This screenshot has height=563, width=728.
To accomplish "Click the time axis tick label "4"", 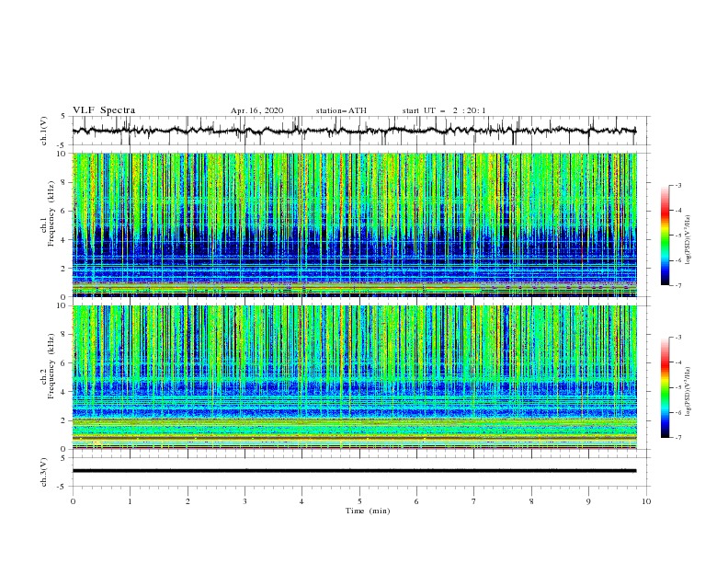I will pyautogui.click(x=301, y=501).
